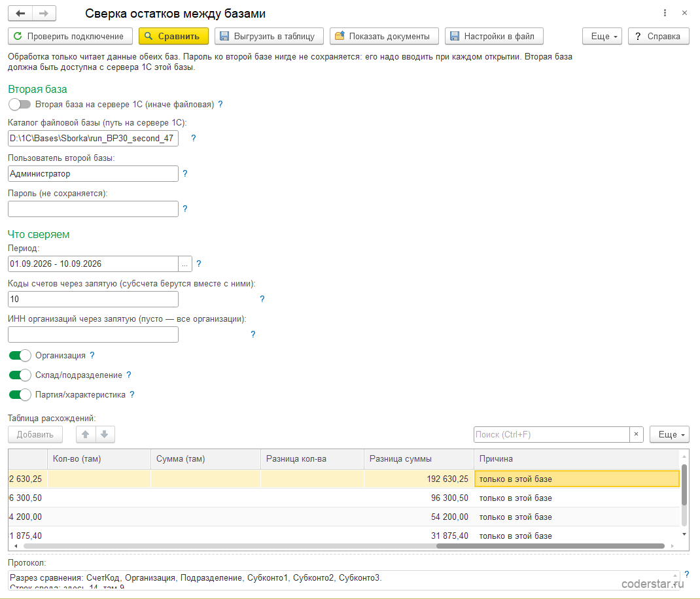The height and width of the screenshot is (599, 700).
Task: Click help icon beside Организация toggle
Action: [92, 355]
